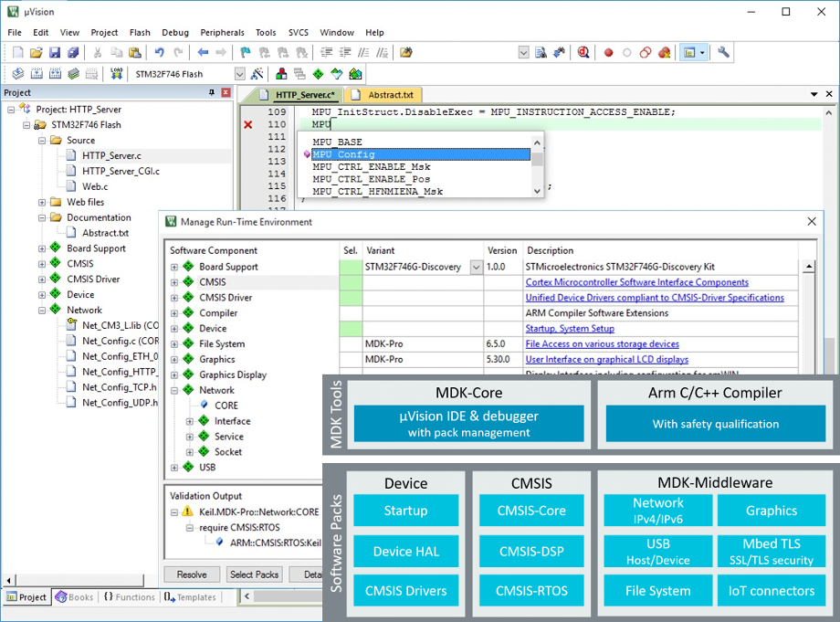Viewport: 840px width, 622px height.
Task: Click the Undo arrow icon
Action: pos(160,53)
